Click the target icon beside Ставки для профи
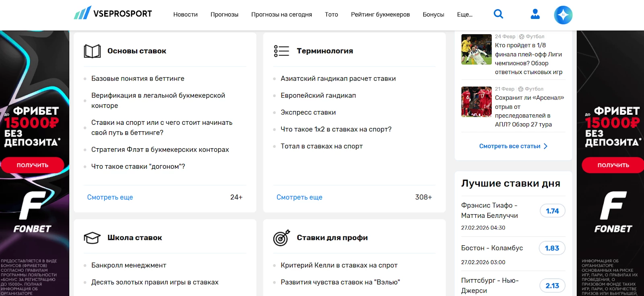Image resolution: width=644 pixels, height=296 pixels. point(281,238)
